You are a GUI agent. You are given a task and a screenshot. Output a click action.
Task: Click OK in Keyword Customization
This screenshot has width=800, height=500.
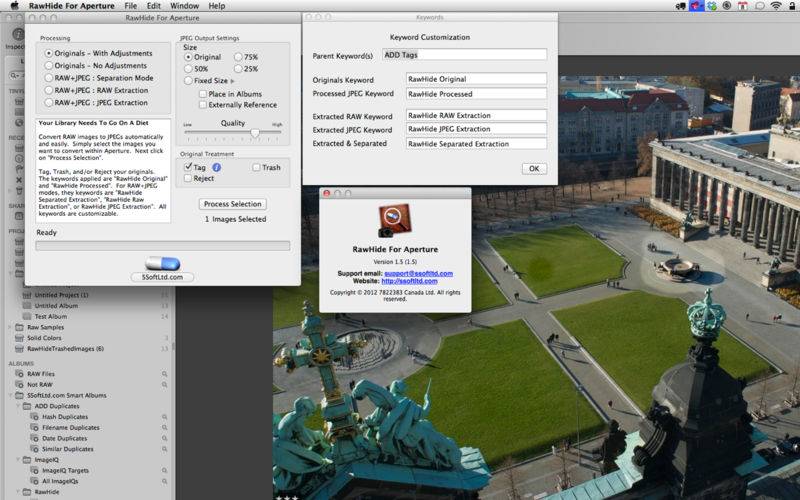[x=534, y=169]
